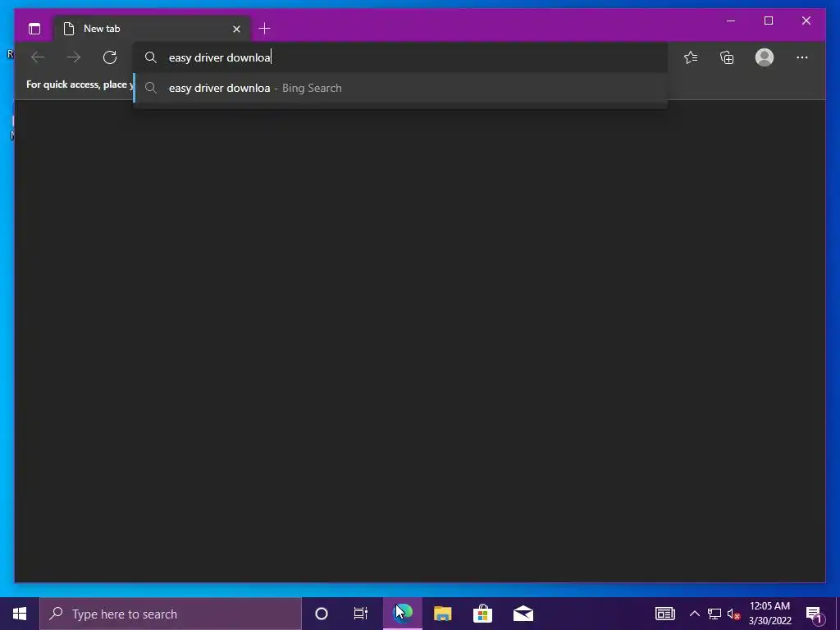This screenshot has height=630, width=840.
Task: Open the tab actions menu icon
Action: [34, 29]
